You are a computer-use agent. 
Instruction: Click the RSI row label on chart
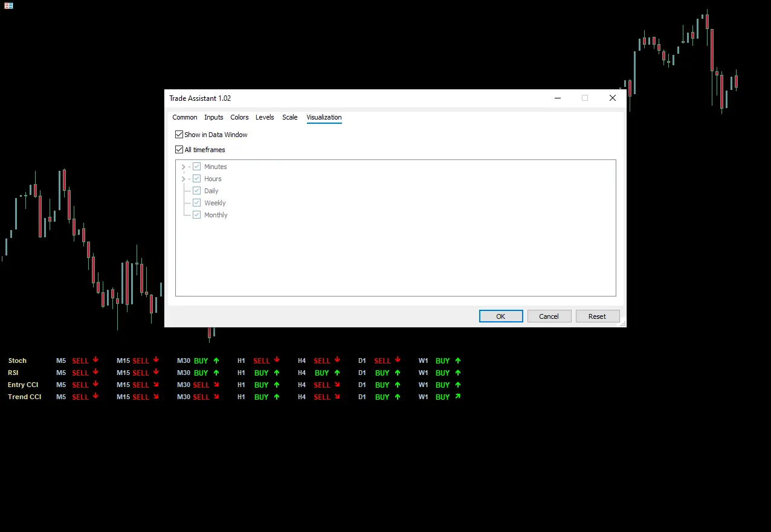click(13, 373)
